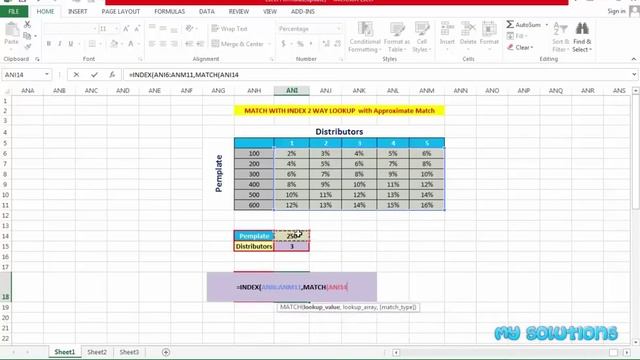Switch to Sheet3

click(x=129, y=352)
